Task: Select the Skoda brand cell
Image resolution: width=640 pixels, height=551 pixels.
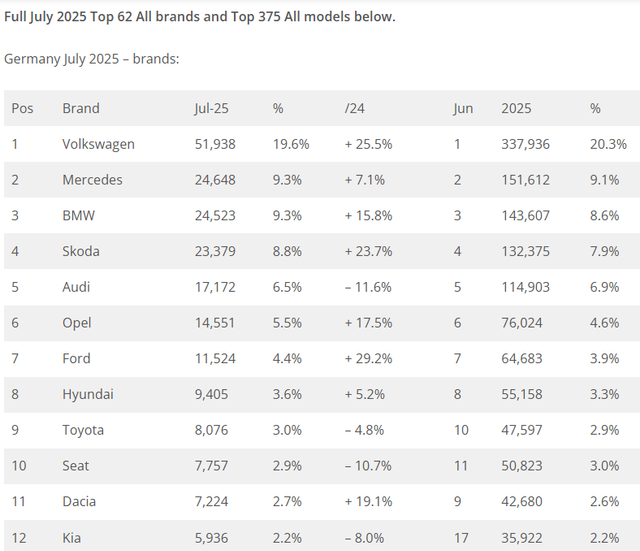Action: (x=81, y=251)
